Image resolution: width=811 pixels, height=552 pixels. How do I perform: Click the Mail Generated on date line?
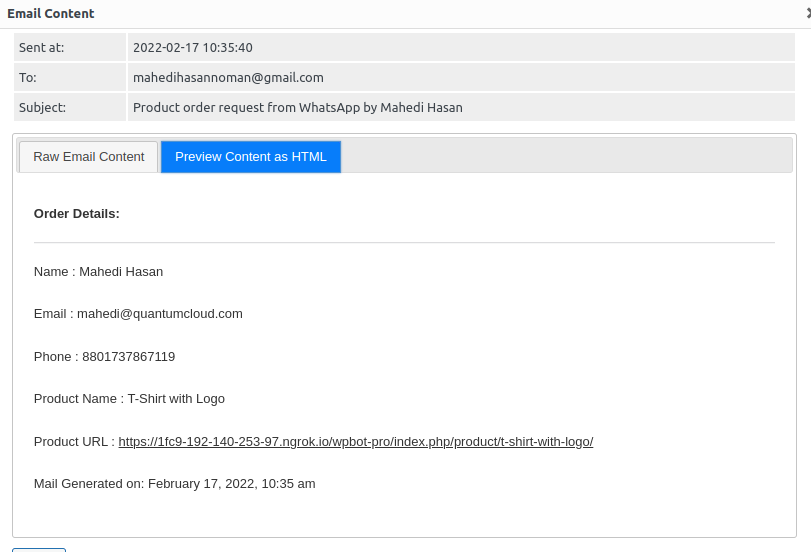[x=174, y=483]
